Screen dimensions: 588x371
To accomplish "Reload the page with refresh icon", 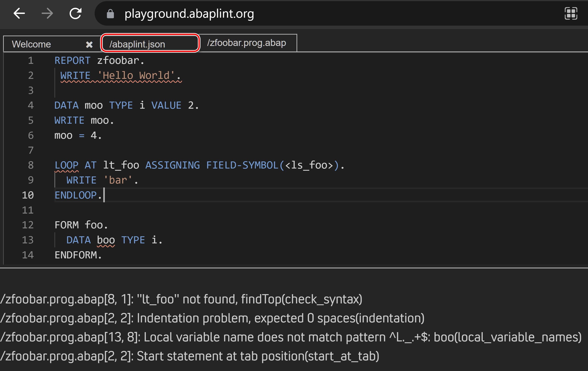I will (x=75, y=13).
